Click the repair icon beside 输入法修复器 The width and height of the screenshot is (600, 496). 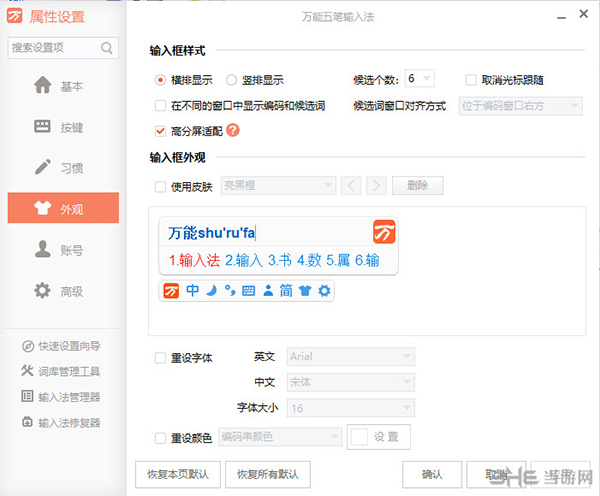click(27, 422)
